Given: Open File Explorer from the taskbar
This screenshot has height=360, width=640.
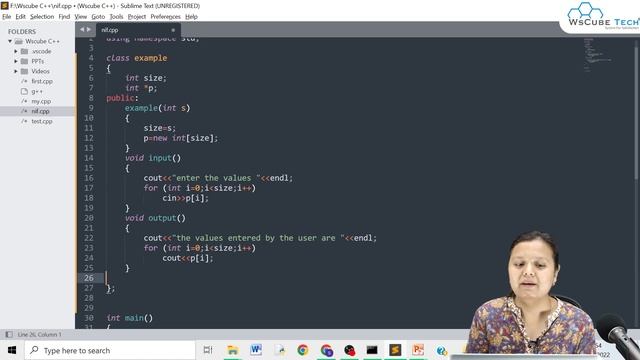Looking at the screenshot, I should 233,350.
